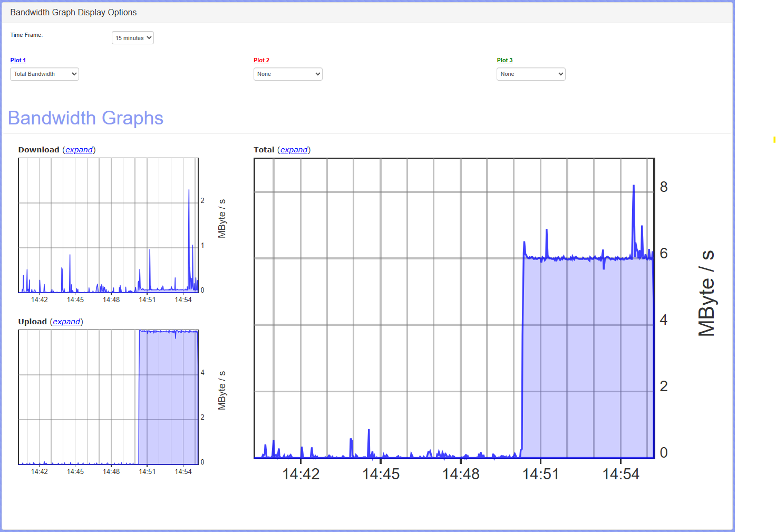776x532 pixels.
Task: Open the Plot 1 Total Bandwidth dropdown
Action: point(44,74)
